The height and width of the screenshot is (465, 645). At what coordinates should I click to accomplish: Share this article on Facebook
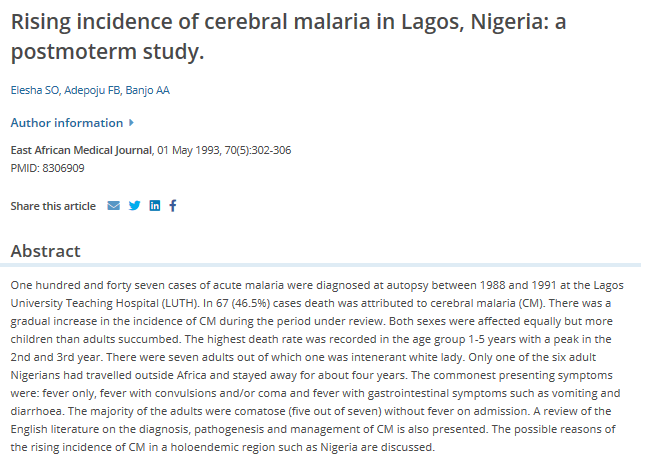173,205
